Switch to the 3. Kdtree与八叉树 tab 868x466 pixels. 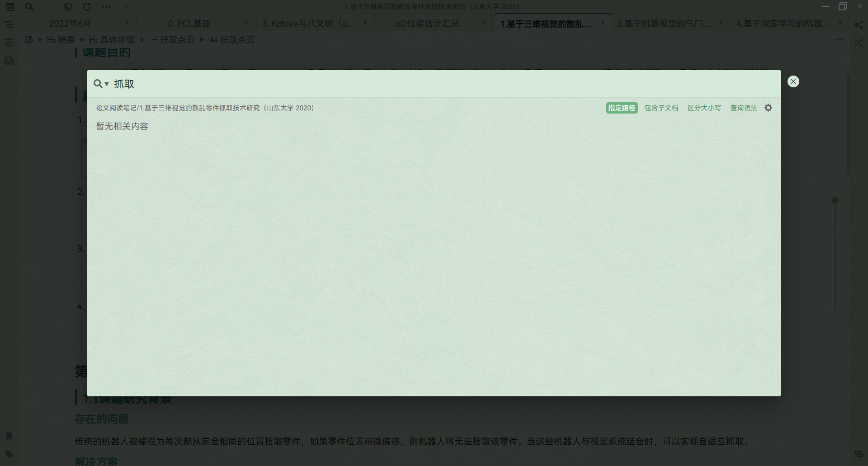pyautogui.click(x=309, y=24)
